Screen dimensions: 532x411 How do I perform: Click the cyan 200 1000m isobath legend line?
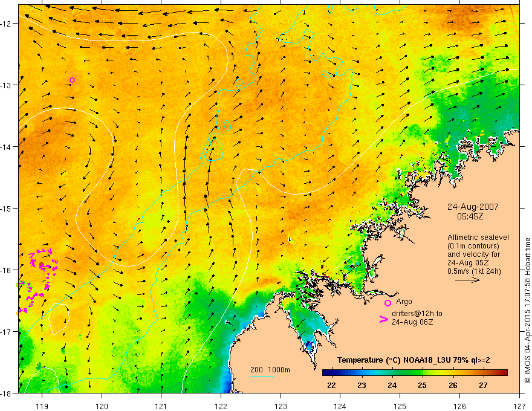(262, 376)
